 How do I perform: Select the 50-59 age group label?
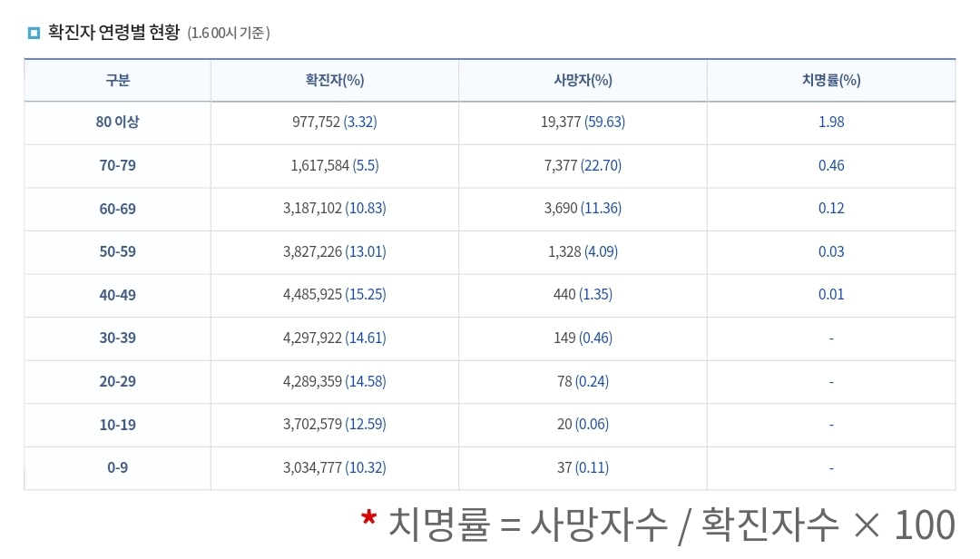[x=117, y=252]
